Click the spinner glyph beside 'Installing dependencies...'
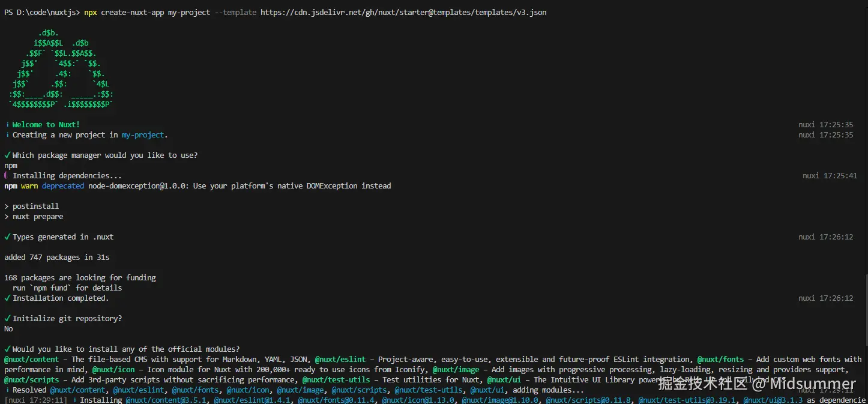The width and height of the screenshot is (868, 404). [x=6, y=176]
